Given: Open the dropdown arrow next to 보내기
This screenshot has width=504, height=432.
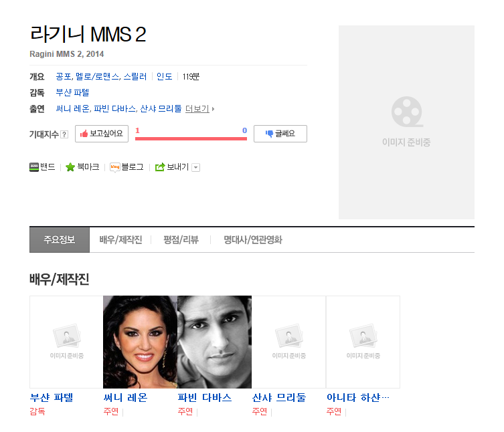Looking at the screenshot, I should pos(196,167).
